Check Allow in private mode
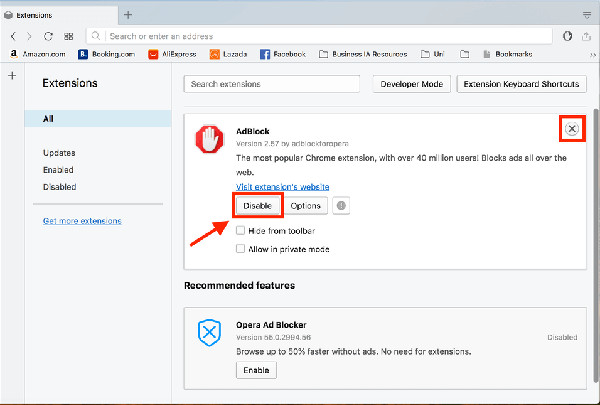The width and height of the screenshot is (600, 405). point(240,248)
